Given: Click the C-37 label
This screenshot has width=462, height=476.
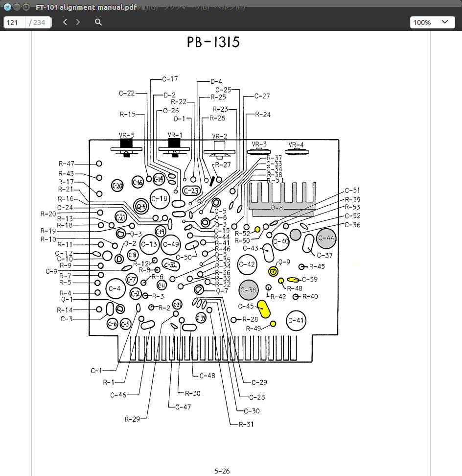Looking at the screenshot, I should coord(324,255).
